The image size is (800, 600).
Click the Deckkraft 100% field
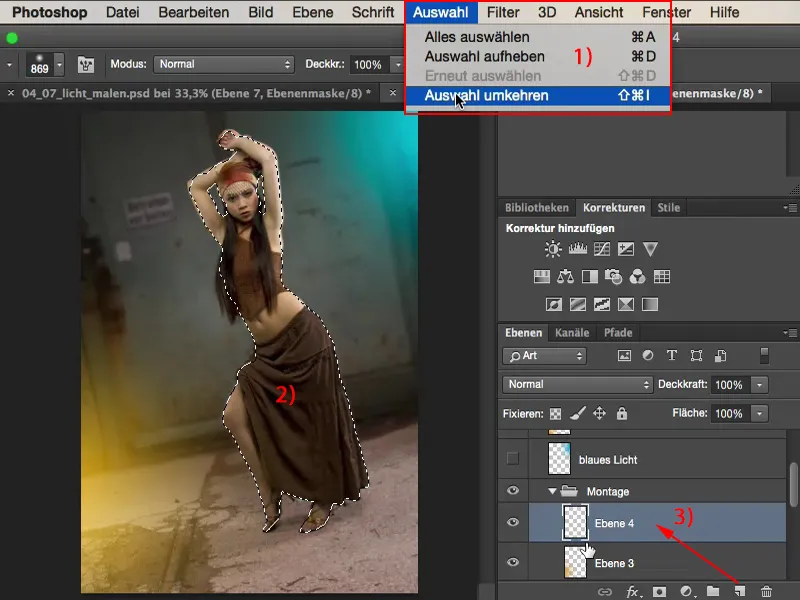[x=729, y=385]
